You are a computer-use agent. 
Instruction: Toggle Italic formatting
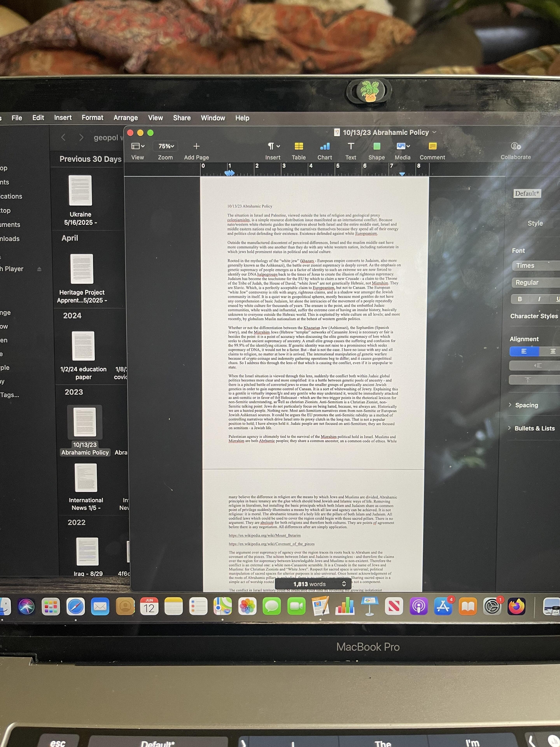[539, 299]
